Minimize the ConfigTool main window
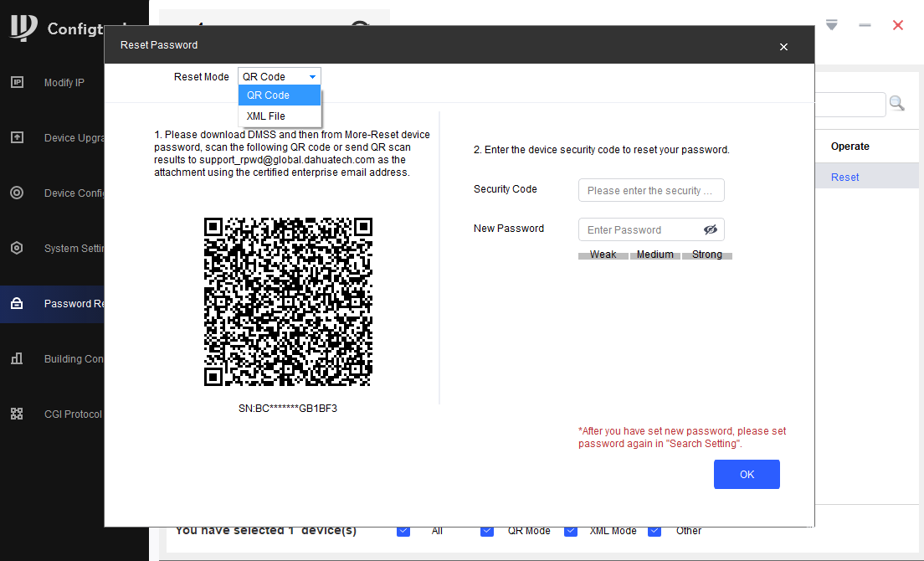 pyautogui.click(x=865, y=25)
